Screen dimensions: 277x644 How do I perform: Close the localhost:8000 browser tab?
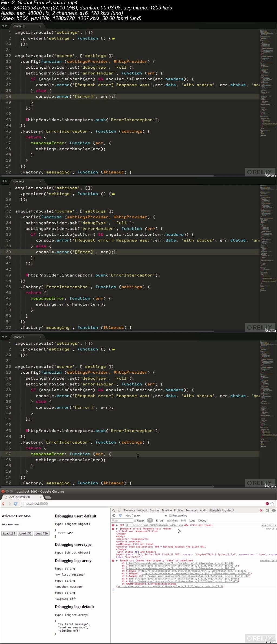(41, 497)
